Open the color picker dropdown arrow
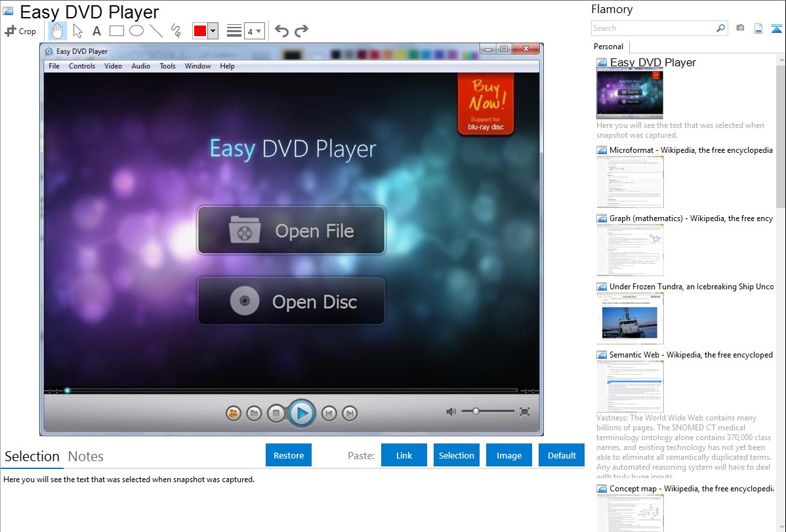Screen dimensions: 786x532 213,31
